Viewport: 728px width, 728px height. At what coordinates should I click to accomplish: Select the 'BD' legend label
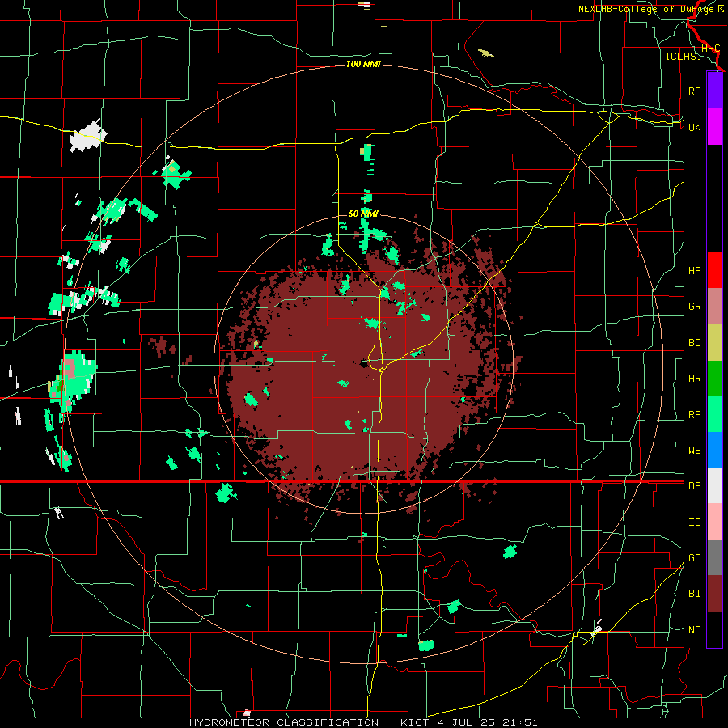(694, 343)
